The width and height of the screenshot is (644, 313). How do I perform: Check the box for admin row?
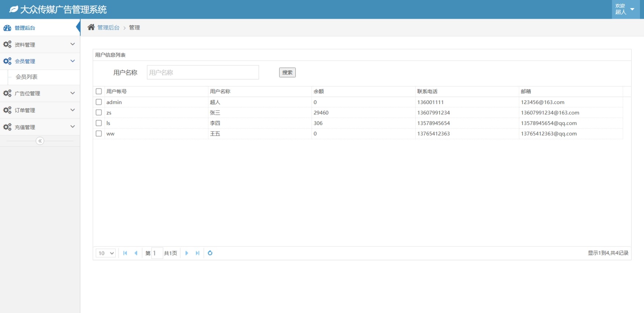tap(99, 102)
